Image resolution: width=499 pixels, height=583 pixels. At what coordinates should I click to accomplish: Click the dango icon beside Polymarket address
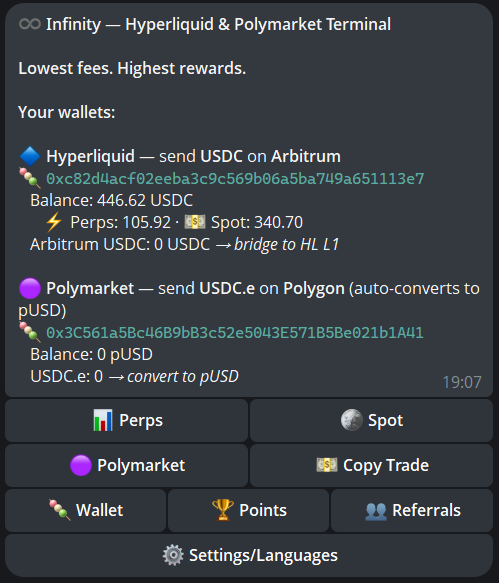30,332
